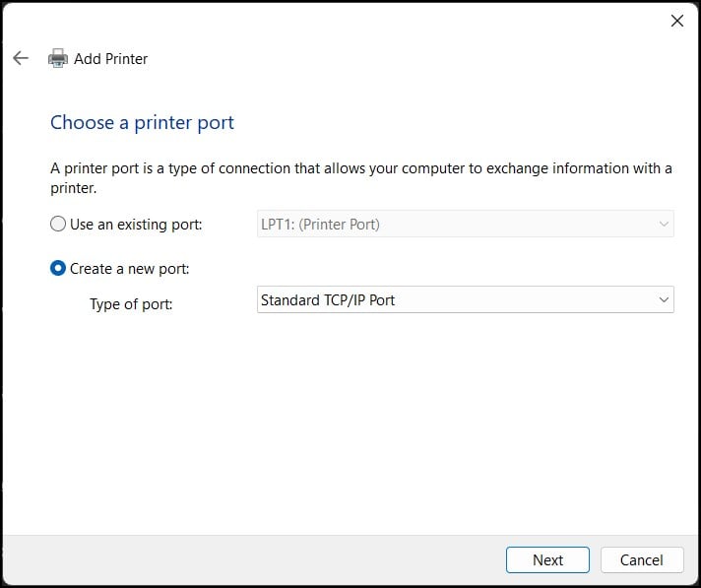701x588 pixels.
Task: Click the Next button
Action: click(x=547, y=559)
